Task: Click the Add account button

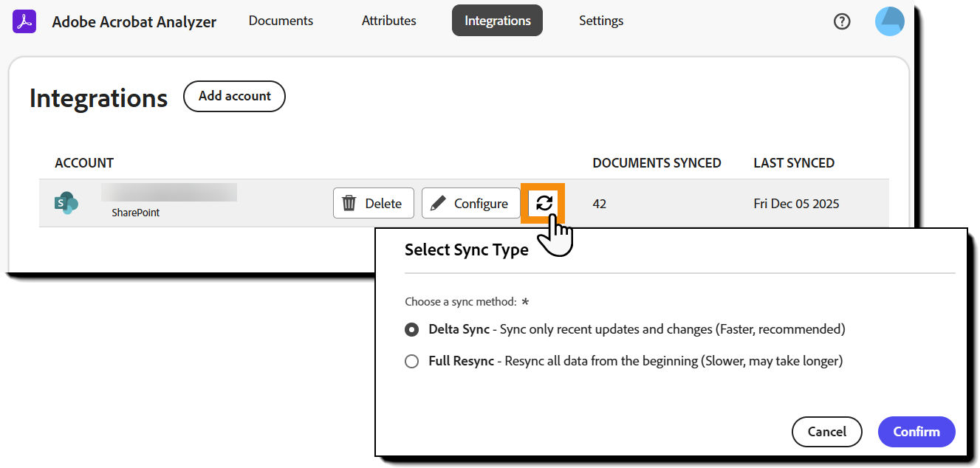Action: pos(234,96)
